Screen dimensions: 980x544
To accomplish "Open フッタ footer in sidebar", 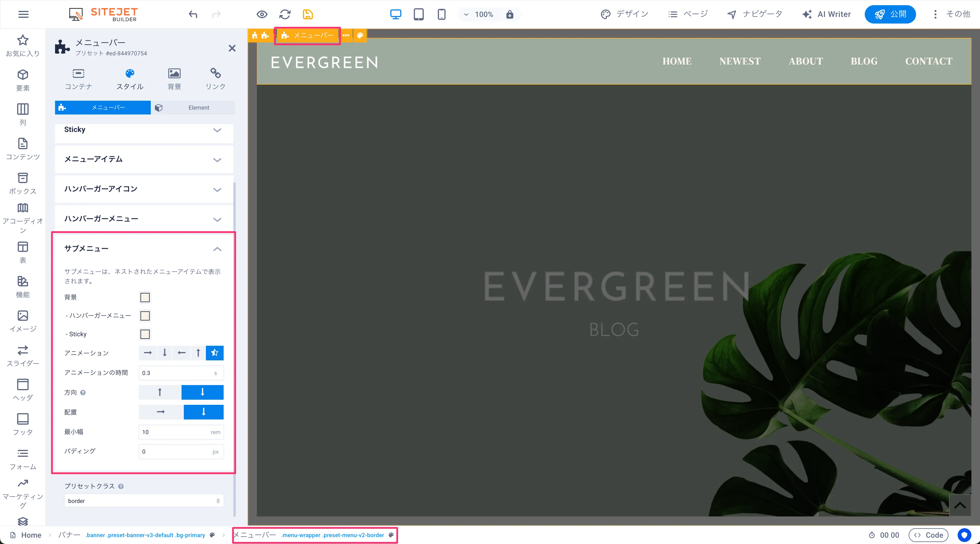I will [23, 424].
